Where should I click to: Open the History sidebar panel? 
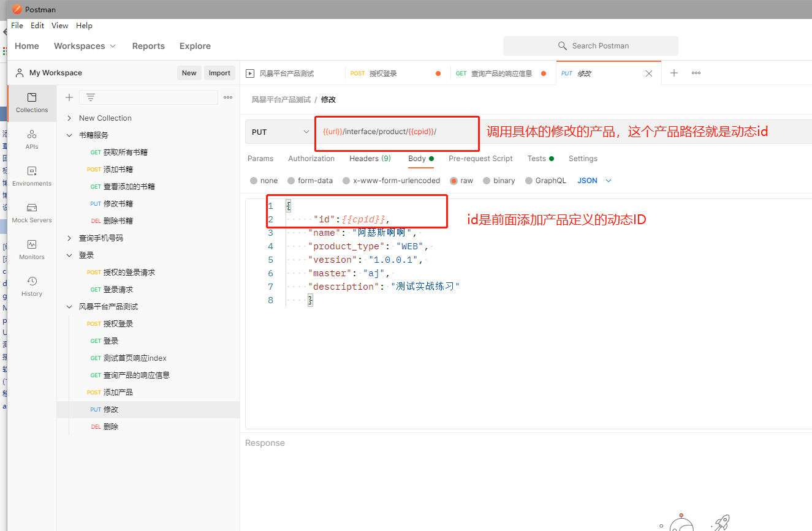pos(32,287)
